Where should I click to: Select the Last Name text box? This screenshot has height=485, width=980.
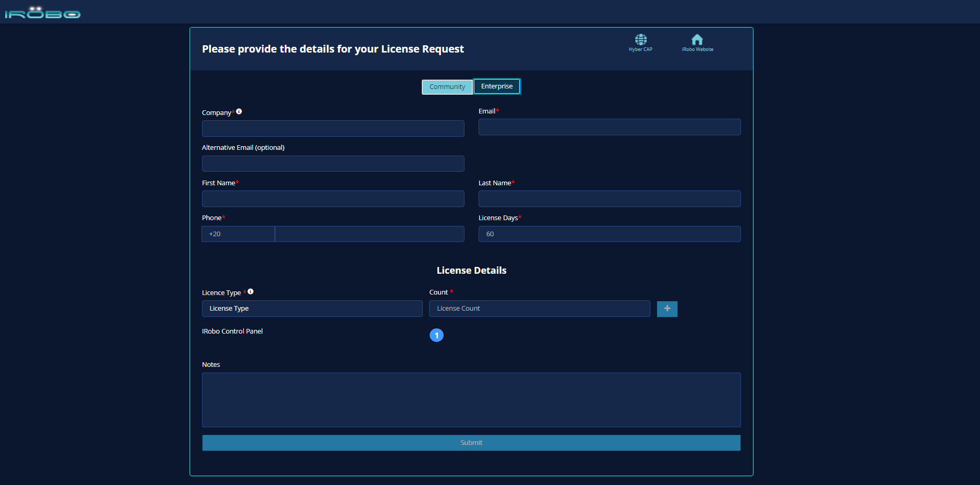609,199
